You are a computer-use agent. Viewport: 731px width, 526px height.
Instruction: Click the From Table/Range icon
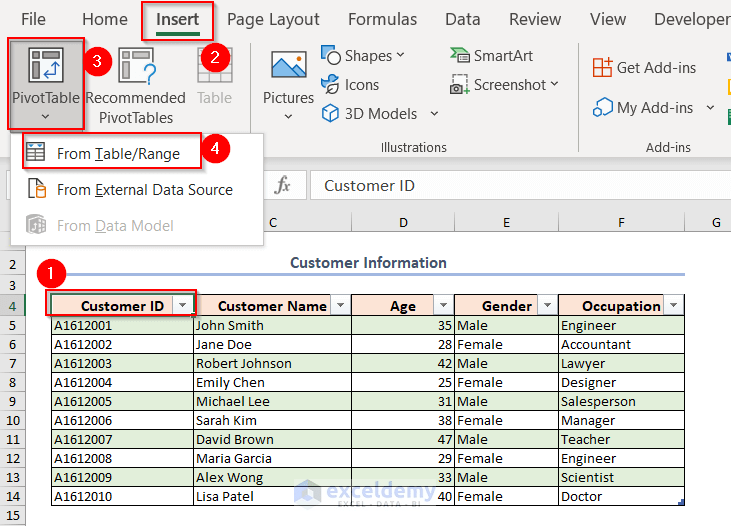point(35,152)
